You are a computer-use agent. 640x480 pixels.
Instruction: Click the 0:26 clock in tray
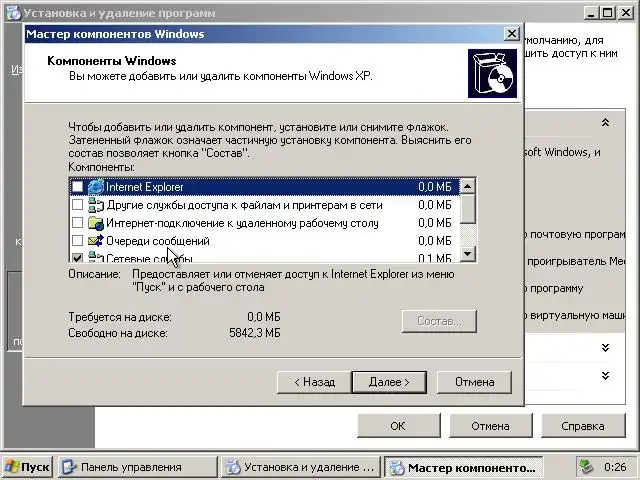click(x=615, y=467)
